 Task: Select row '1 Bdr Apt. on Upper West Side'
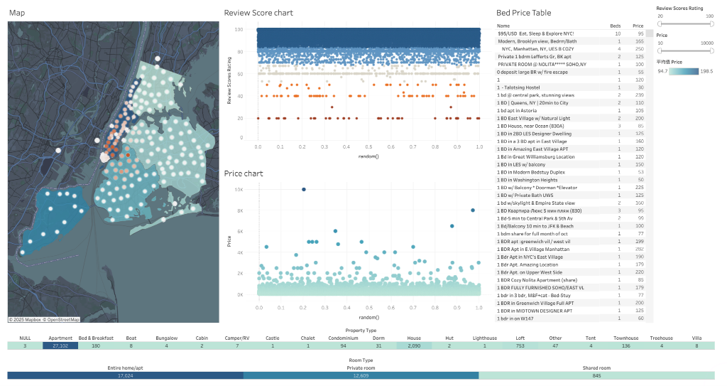point(570,272)
